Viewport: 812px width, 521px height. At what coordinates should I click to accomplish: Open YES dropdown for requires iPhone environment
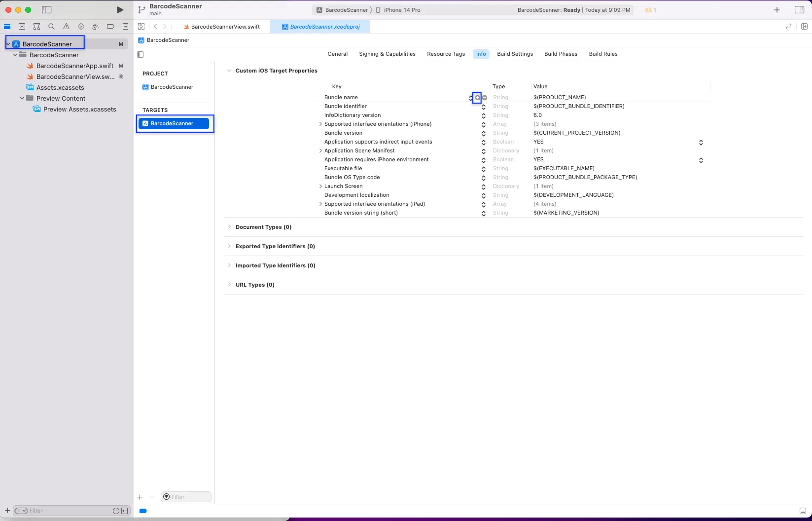pyautogui.click(x=701, y=160)
